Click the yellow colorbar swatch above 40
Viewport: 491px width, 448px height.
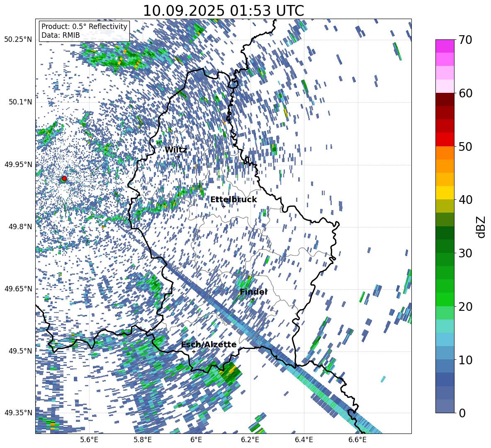[x=445, y=193]
